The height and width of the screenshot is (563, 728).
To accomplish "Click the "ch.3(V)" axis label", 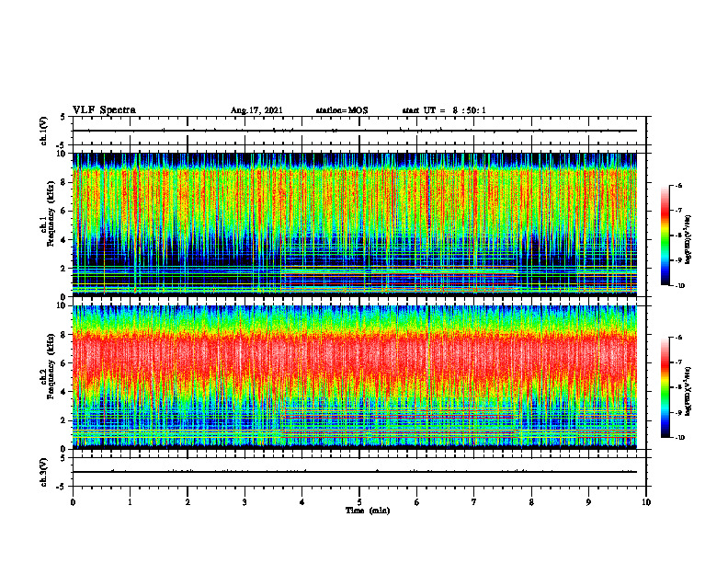I will (x=43, y=472).
